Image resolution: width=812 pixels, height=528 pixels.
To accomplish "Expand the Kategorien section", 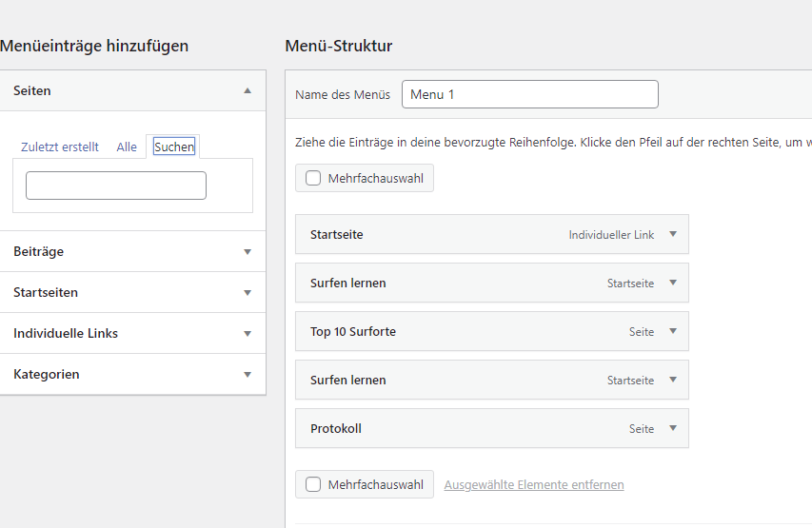I will (x=248, y=375).
